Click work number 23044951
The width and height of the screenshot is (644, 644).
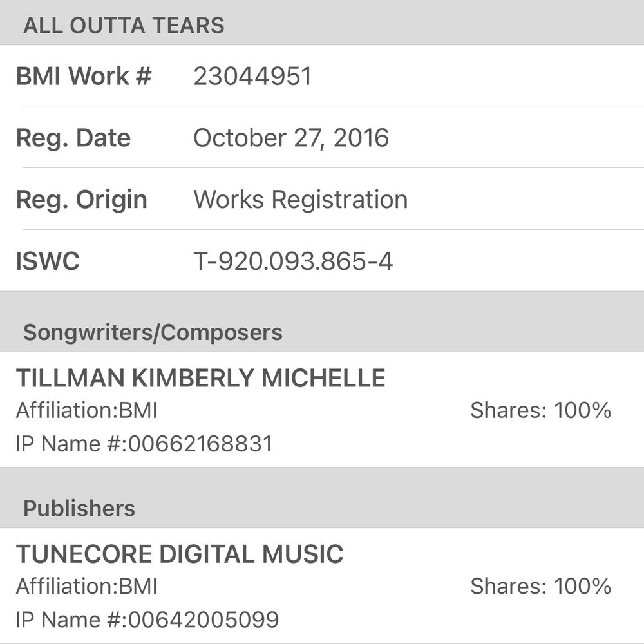click(252, 76)
